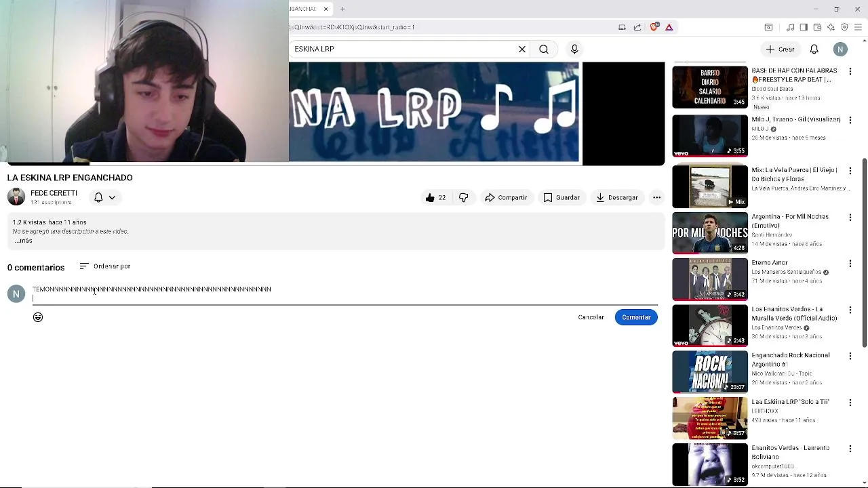Open options menu for Milo J, Trueno video

pos(850,120)
